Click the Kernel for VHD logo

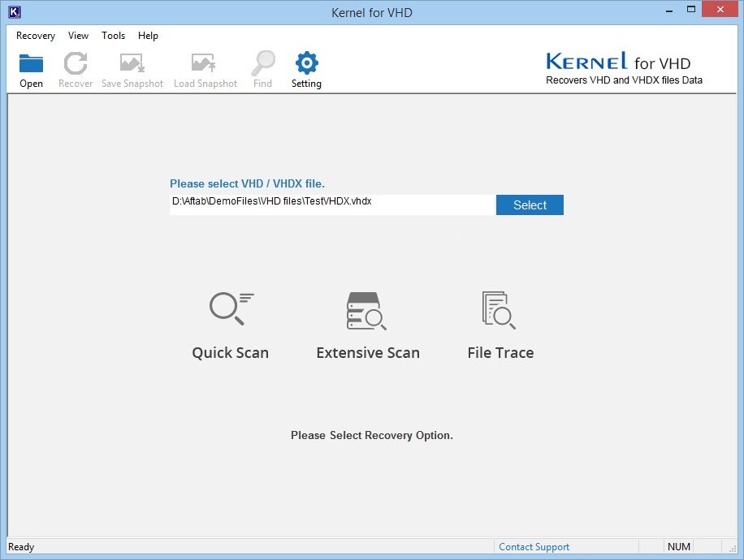(x=618, y=61)
